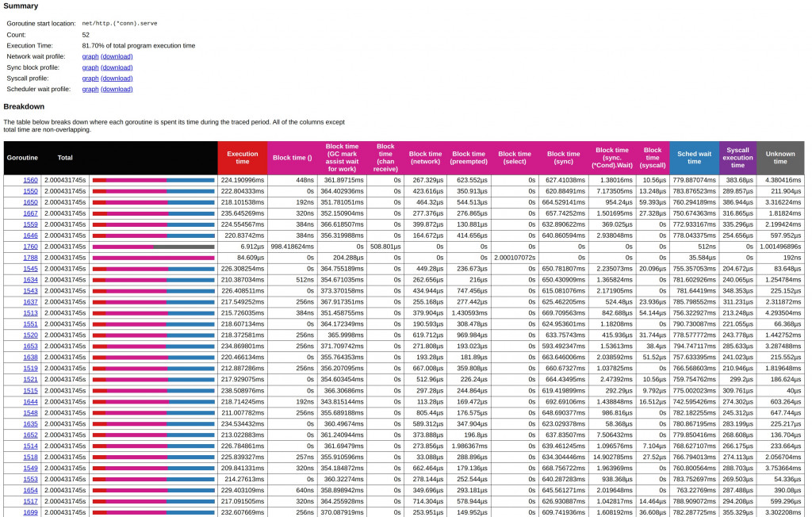This screenshot has height=517, width=812.
Task: Click goroutine 1788 link
Action: coord(30,258)
